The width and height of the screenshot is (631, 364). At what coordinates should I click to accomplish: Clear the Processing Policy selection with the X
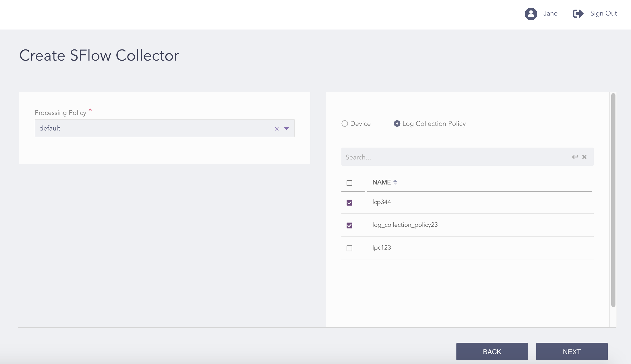pos(277,129)
